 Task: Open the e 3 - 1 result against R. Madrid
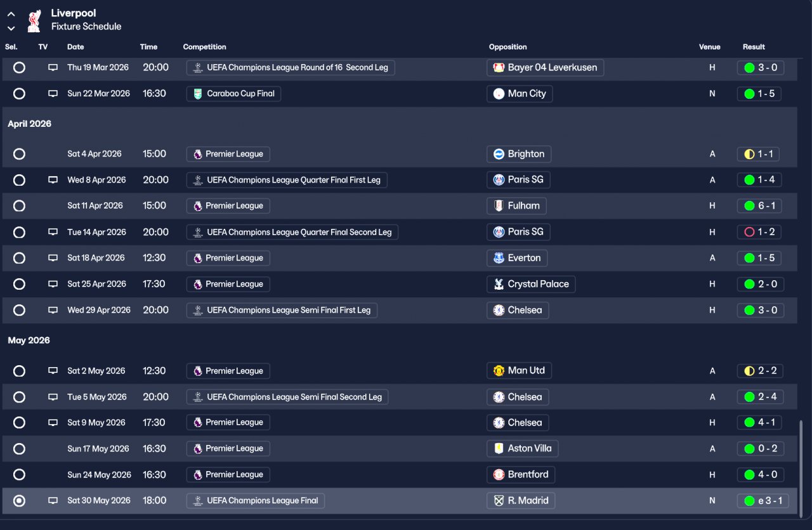pyautogui.click(x=763, y=501)
